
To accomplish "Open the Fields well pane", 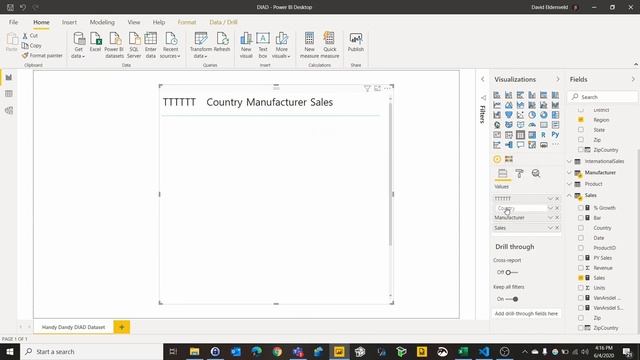I will tap(502, 174).
